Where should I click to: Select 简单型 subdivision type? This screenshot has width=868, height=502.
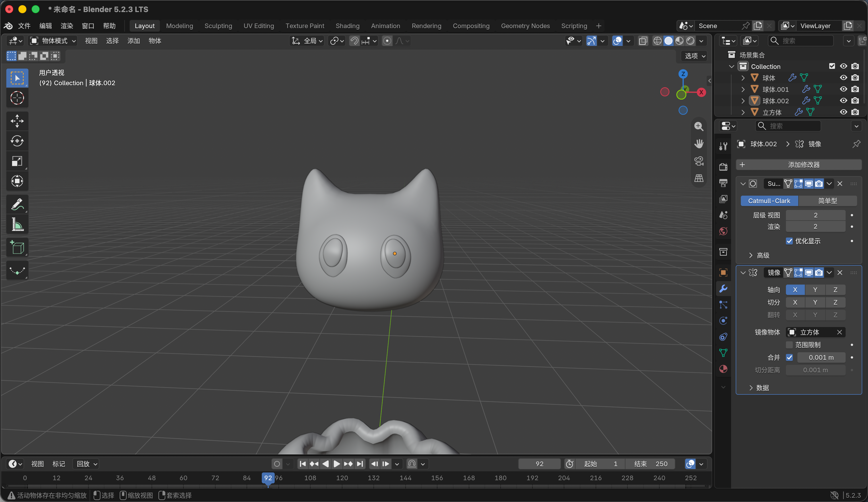click(827, 201)
